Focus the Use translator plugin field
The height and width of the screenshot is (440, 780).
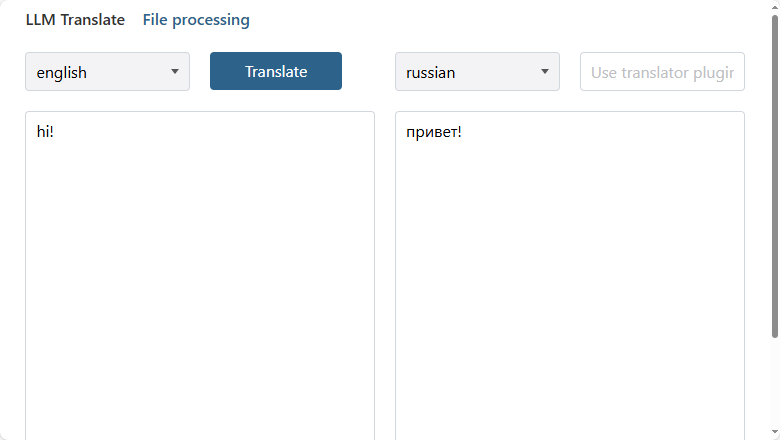click(662, 72)
